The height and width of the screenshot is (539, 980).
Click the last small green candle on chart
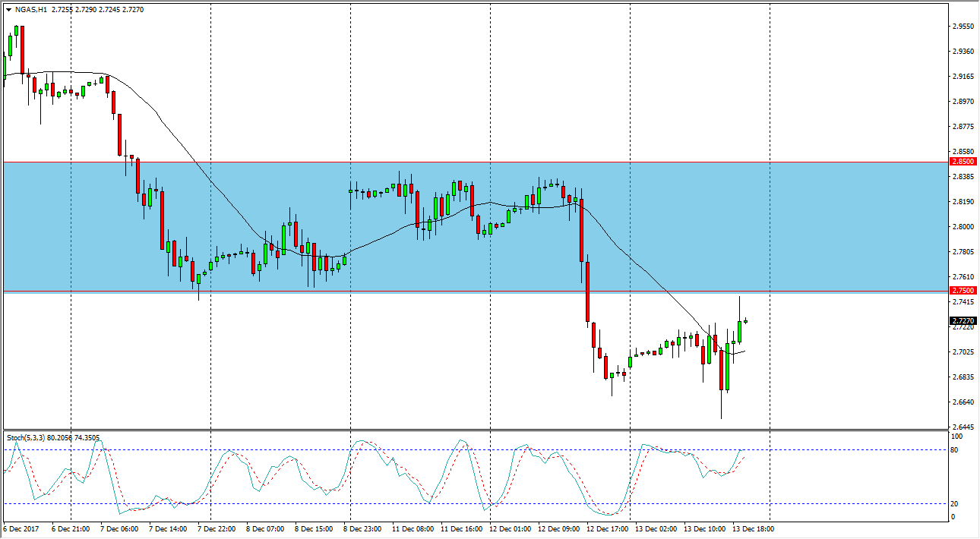[x=745, y=321]
